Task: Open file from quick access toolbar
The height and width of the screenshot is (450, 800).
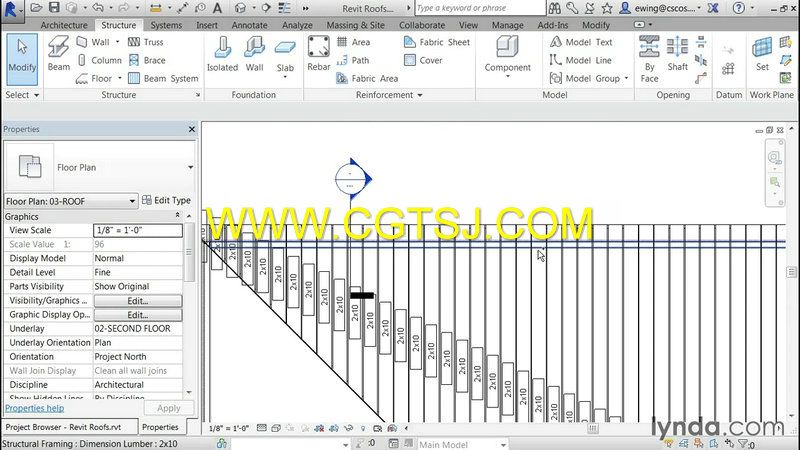Action: point(36,8)
